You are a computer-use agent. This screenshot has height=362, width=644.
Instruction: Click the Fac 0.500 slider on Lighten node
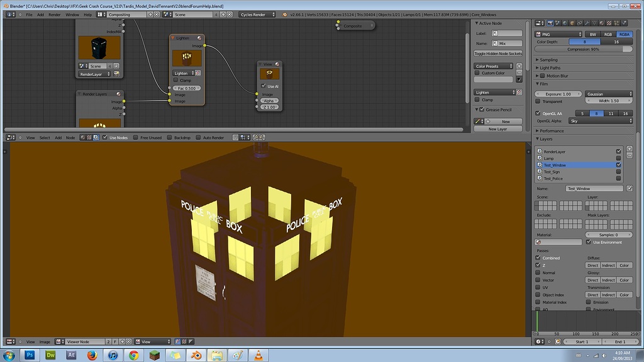186,88
